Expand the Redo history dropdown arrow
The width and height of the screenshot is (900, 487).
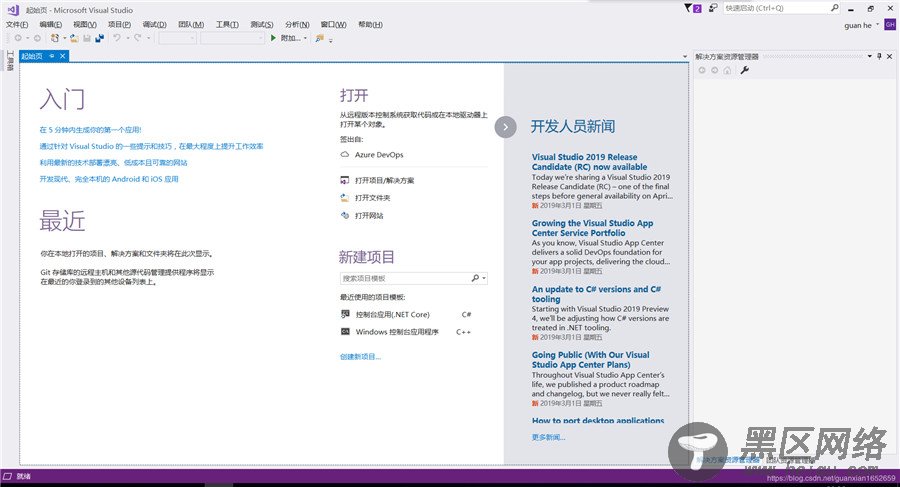coord(149,38)
